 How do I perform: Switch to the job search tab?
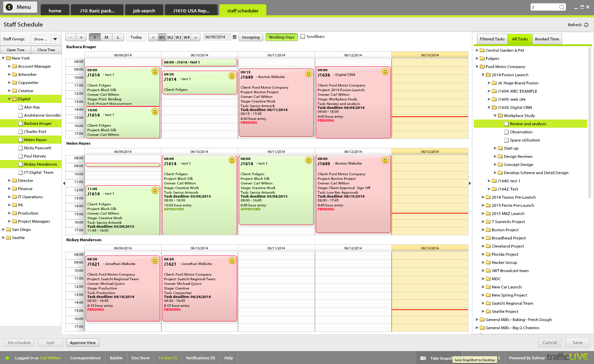(x=144, y=11)
